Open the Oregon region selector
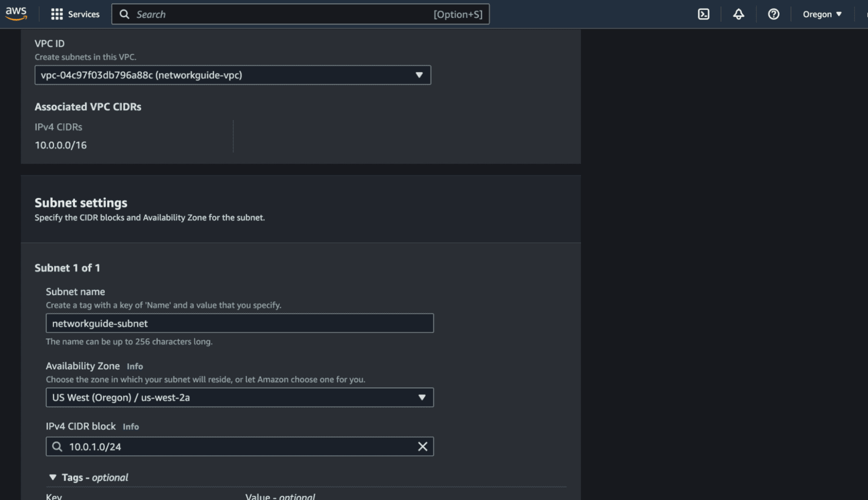 [x=822, y=14]
